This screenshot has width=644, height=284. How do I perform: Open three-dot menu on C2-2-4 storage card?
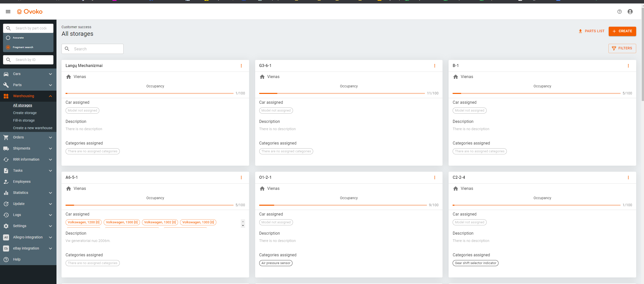[628, 177]
